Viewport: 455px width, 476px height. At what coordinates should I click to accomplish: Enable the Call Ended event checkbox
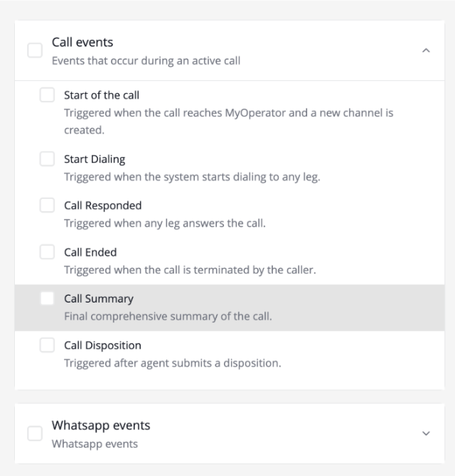tap(47, 252)
